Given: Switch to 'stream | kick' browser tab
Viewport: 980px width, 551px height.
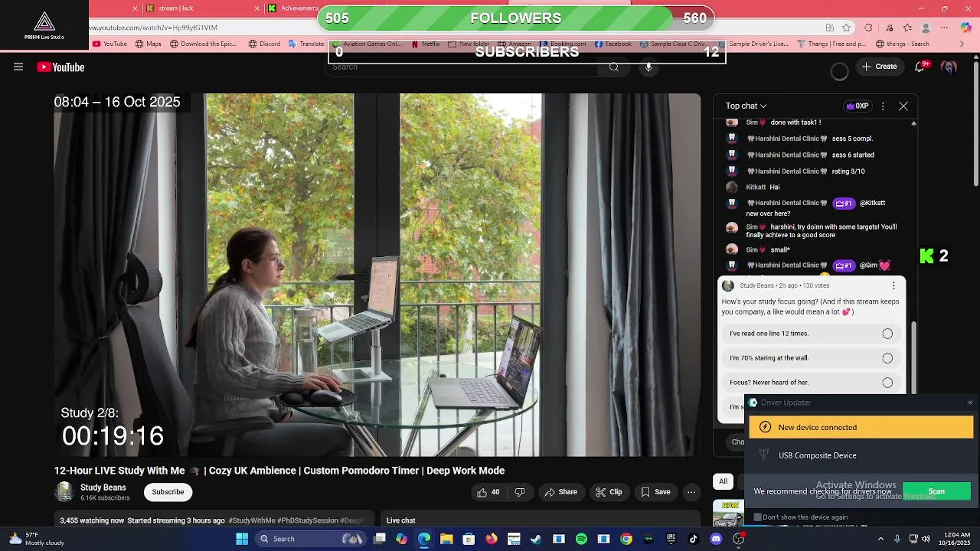Looking at the screenshot, I should coord(201,8).
